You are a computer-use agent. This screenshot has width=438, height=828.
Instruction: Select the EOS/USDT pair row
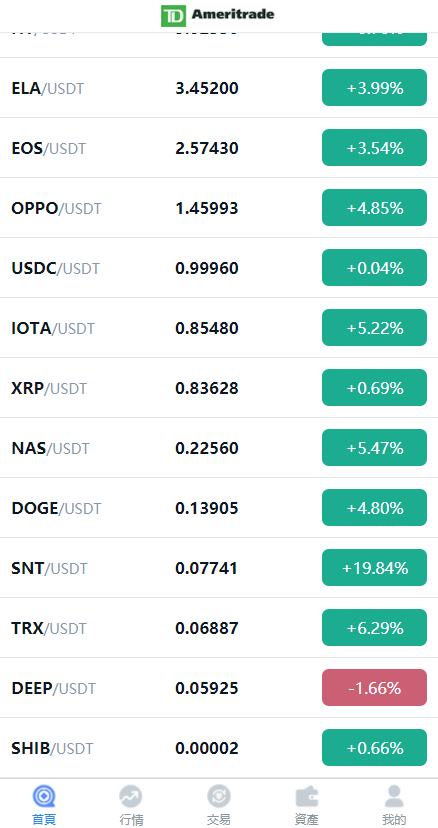click(x=219, y=148)
